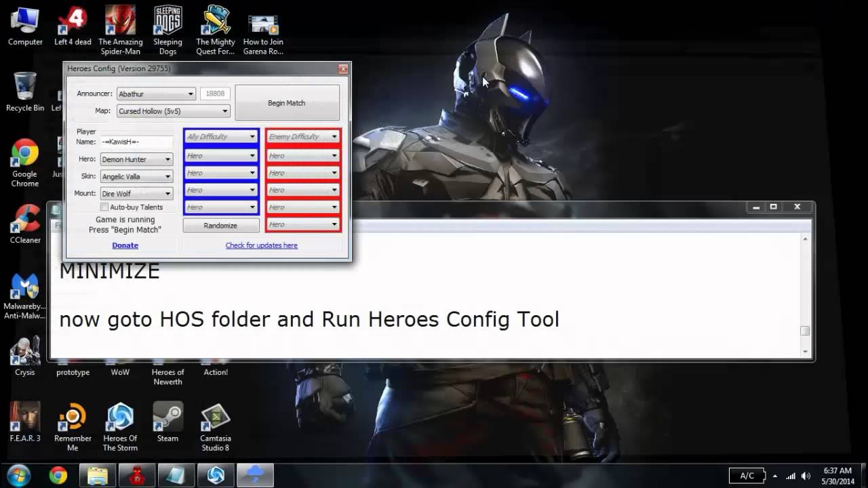Viewport: 868px width, 488px height.
Task: Click the Sleeping Dogs desktop icon
Action: tap(167, 31)
